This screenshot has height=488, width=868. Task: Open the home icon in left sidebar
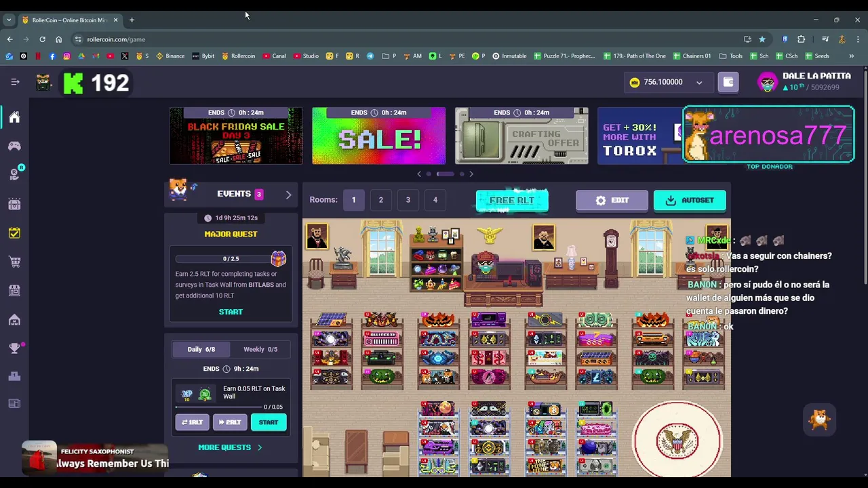click(x=14, y=117)
